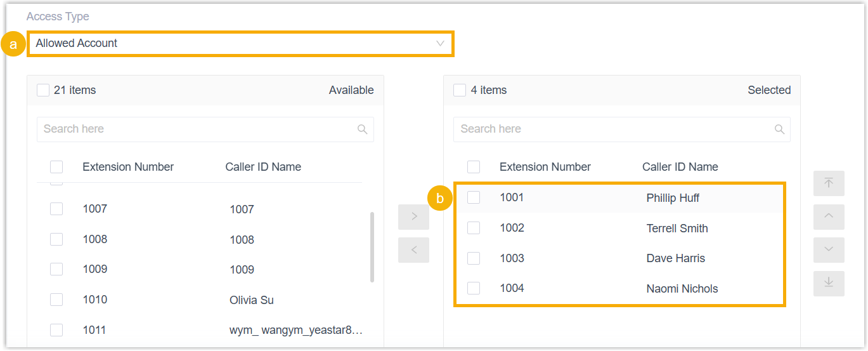868x351 pixels.
Task: Select the Naomi Nichols row
Action: click(682, 289)
